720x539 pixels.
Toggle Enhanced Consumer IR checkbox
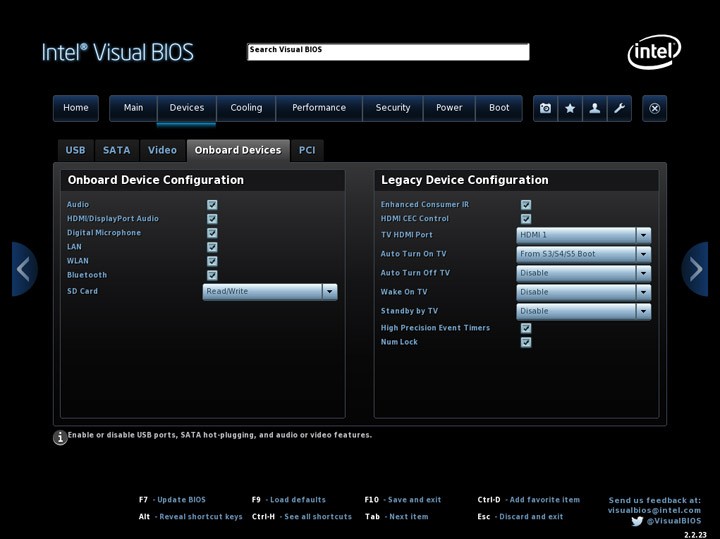click(526, 205)
